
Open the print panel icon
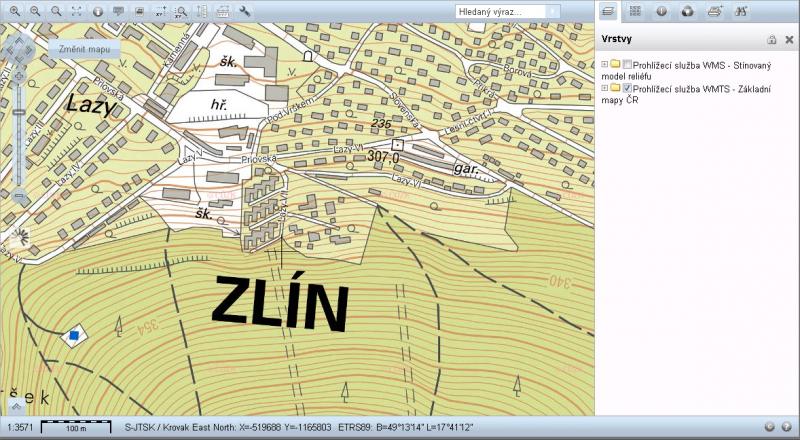coord(714,12)
